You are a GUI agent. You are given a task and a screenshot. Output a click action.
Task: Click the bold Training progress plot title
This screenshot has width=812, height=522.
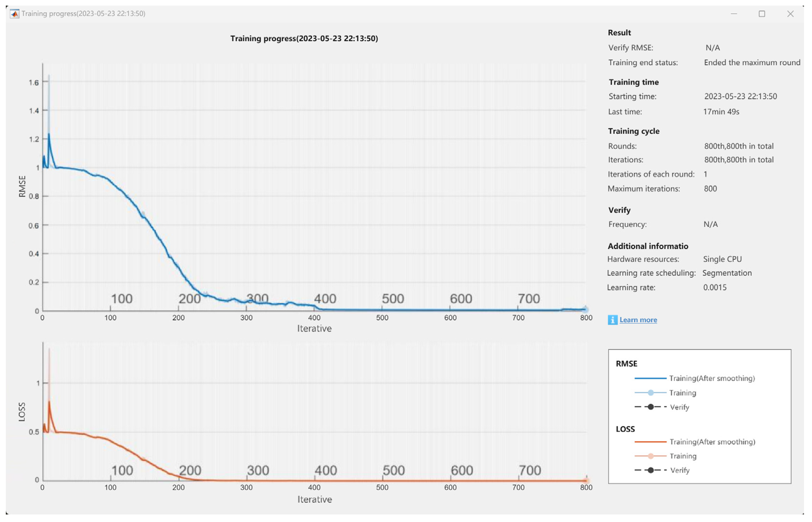pyautogui.click(x=304, y=38)
